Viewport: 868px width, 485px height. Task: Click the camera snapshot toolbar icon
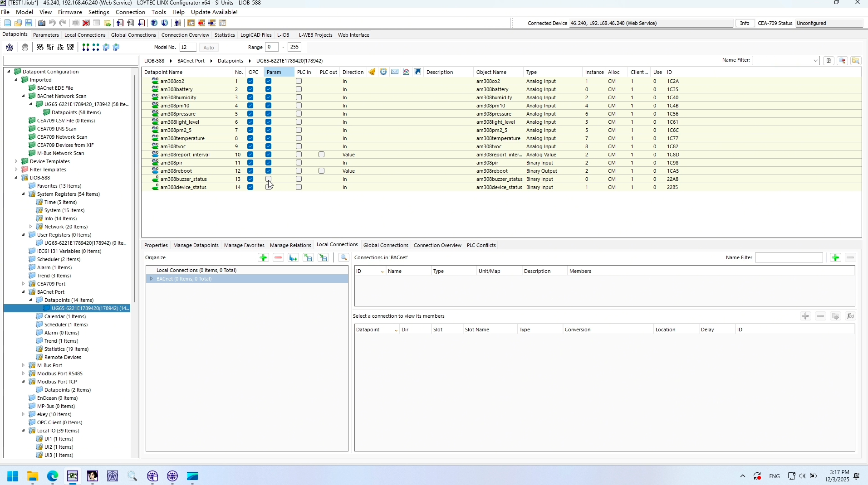pos(42,23)
